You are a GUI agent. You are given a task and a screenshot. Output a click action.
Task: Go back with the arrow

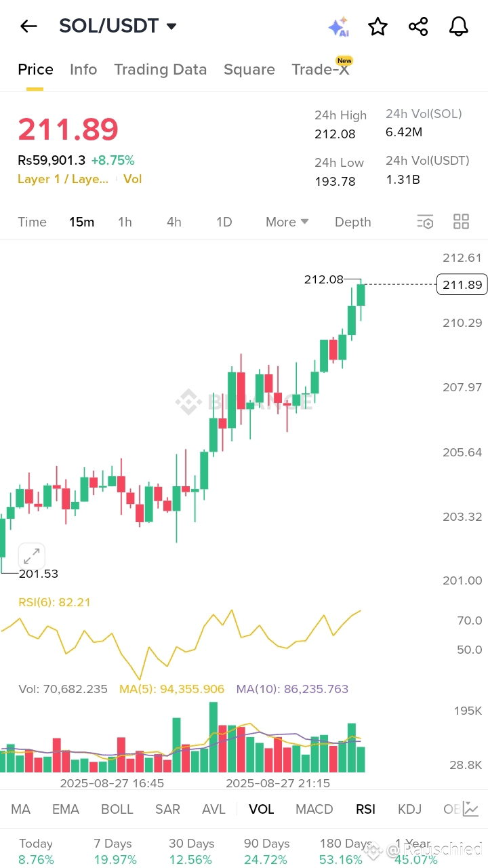tap(28, 26)
